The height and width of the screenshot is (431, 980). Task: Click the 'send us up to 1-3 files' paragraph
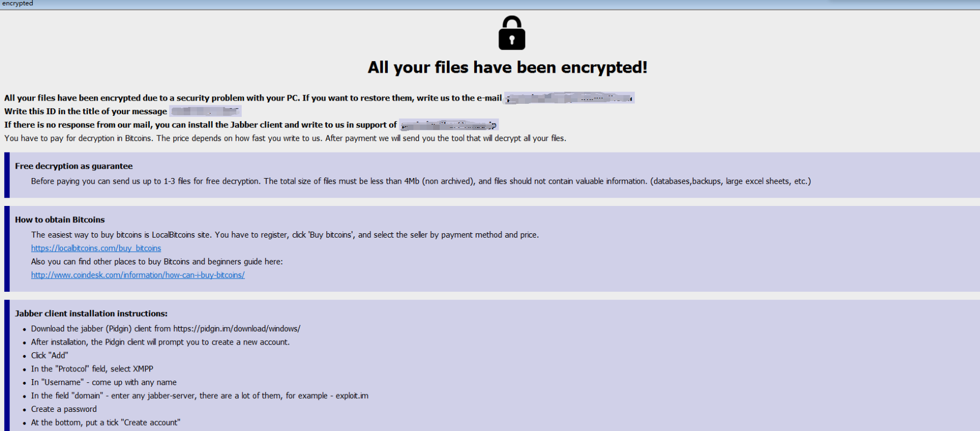421,181
